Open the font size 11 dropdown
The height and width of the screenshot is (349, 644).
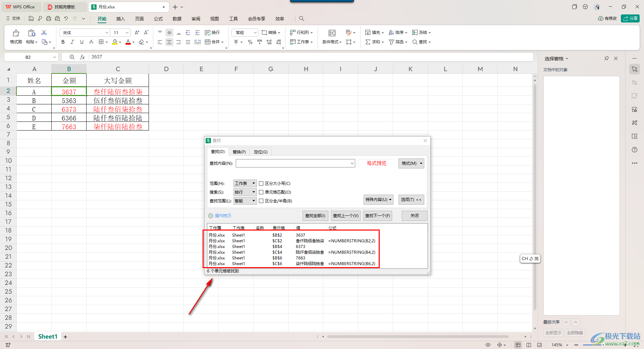[127, 33]
